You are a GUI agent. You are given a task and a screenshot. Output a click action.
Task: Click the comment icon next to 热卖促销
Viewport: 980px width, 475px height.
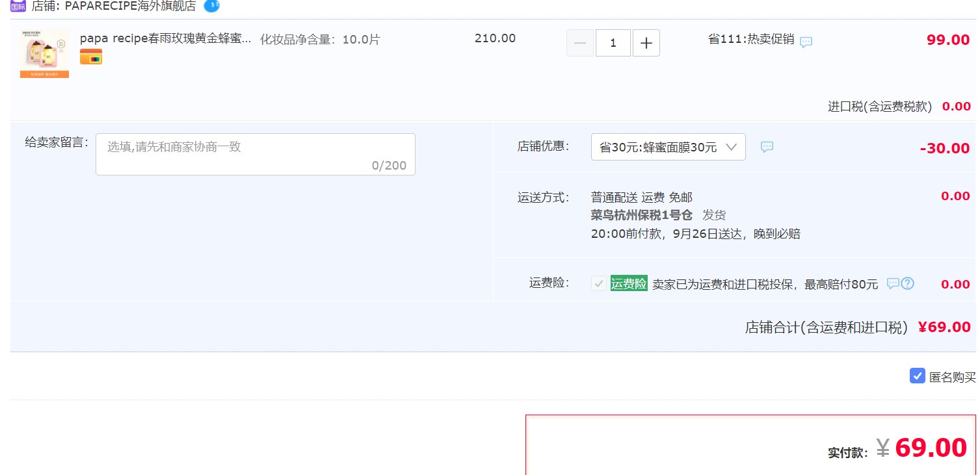(806, 42)
